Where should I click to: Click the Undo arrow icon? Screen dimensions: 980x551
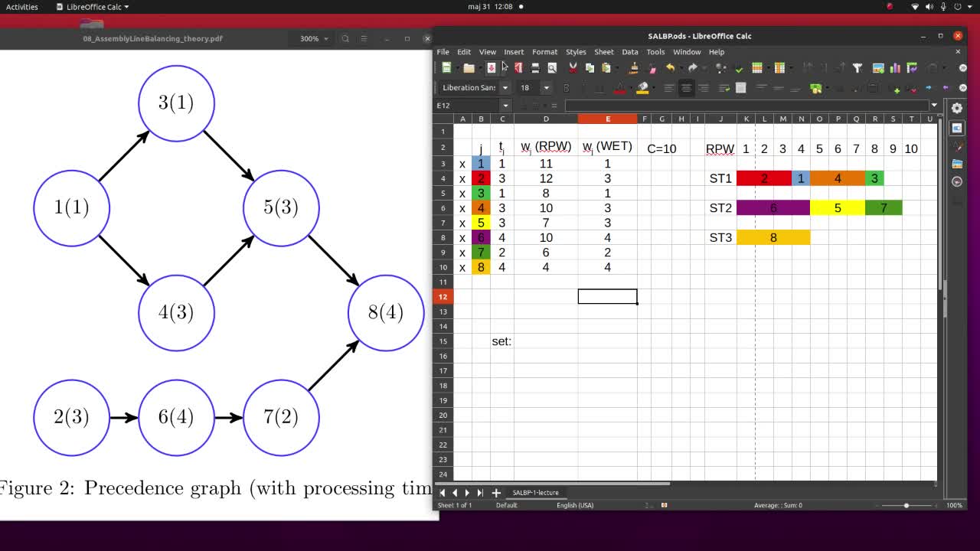[670, 68]
